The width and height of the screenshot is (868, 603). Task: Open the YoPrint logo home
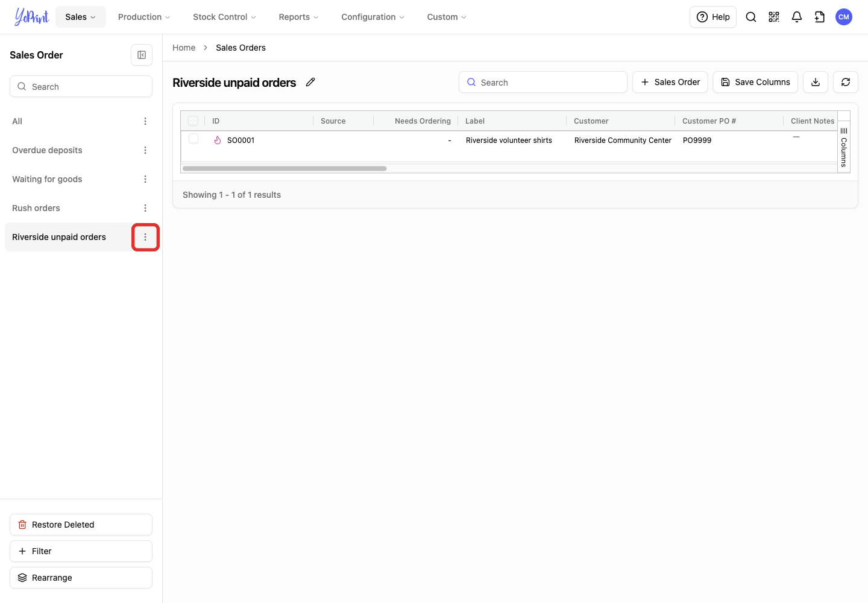coord(32,16)
